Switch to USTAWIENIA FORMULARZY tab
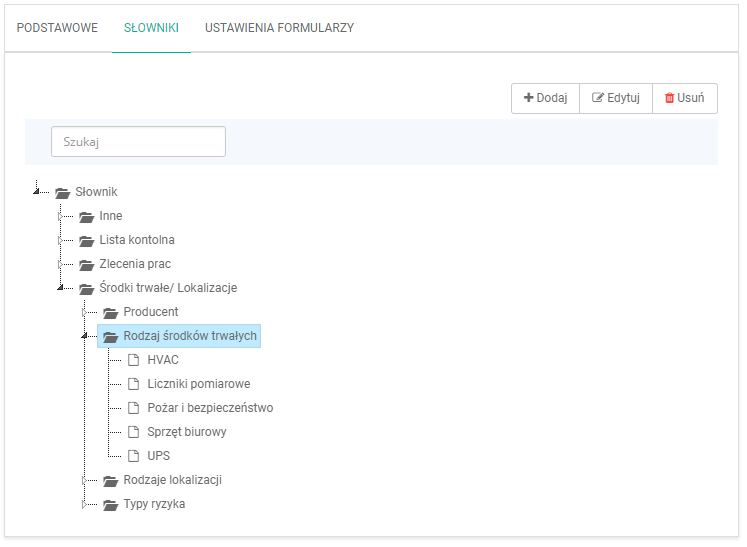Screen dimensions: 747x547 point(280,28)
